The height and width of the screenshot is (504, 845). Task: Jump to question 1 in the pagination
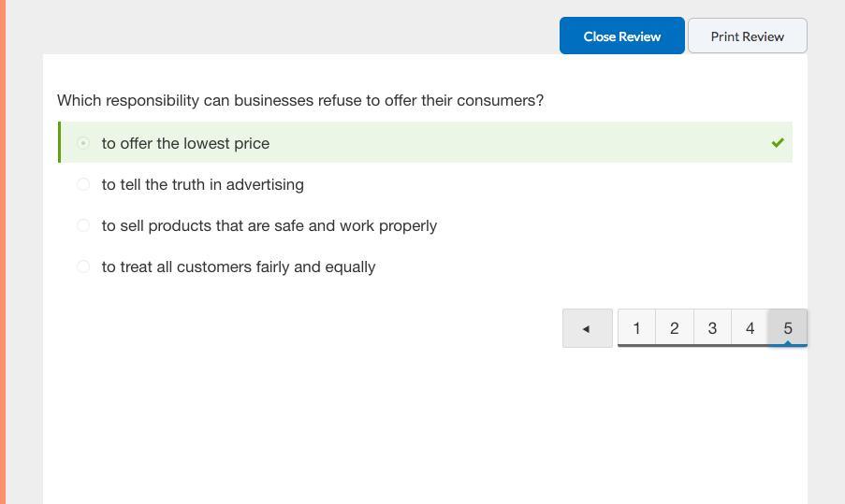tap(636, 328)
